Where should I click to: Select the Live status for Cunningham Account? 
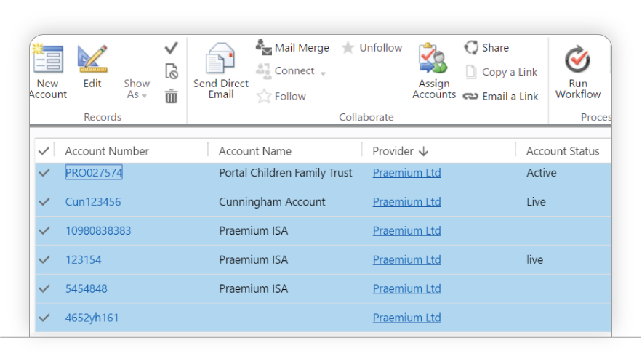pos(536,202)
